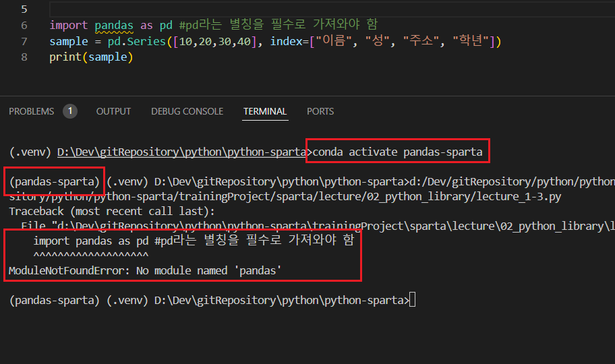The width and height of the screenshot is (615, 364).
Task: Click the terminal cursor at the last prompt
Action: [x=412, y=300]
